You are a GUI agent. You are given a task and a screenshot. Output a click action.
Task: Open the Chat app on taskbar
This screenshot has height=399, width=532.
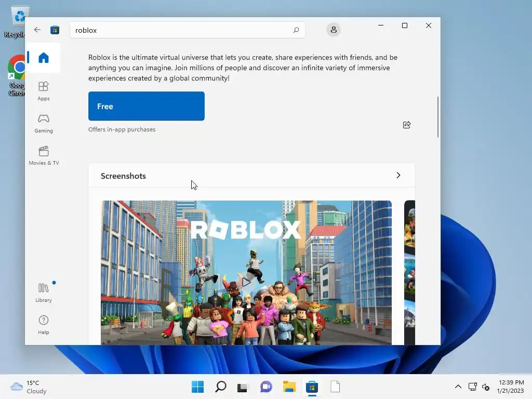[x=266, y=387]
